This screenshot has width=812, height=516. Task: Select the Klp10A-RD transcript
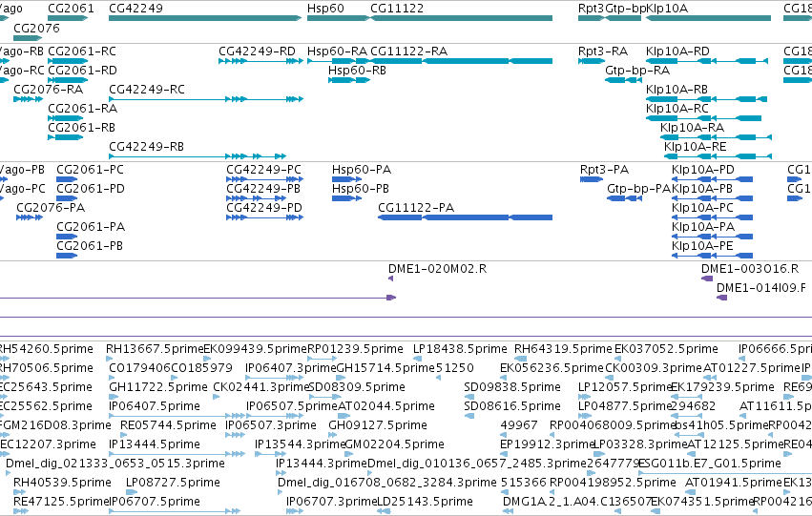707,61
